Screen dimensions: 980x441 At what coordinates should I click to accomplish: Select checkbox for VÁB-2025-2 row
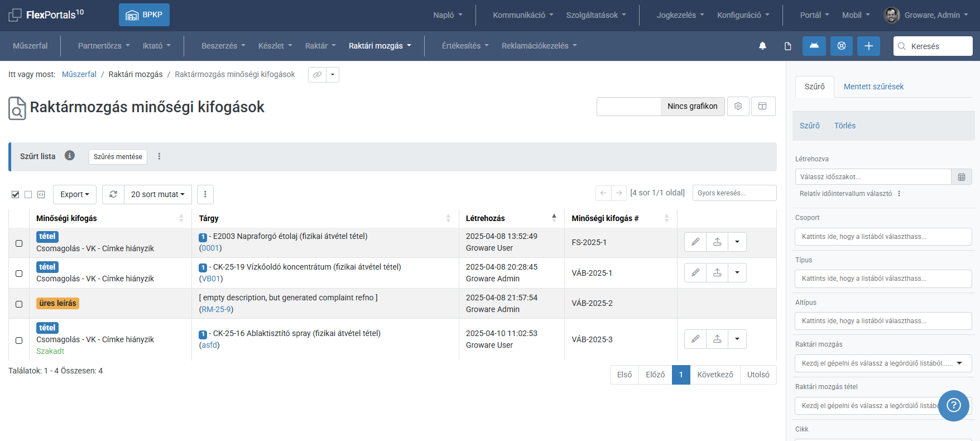(x=19, y=304)
